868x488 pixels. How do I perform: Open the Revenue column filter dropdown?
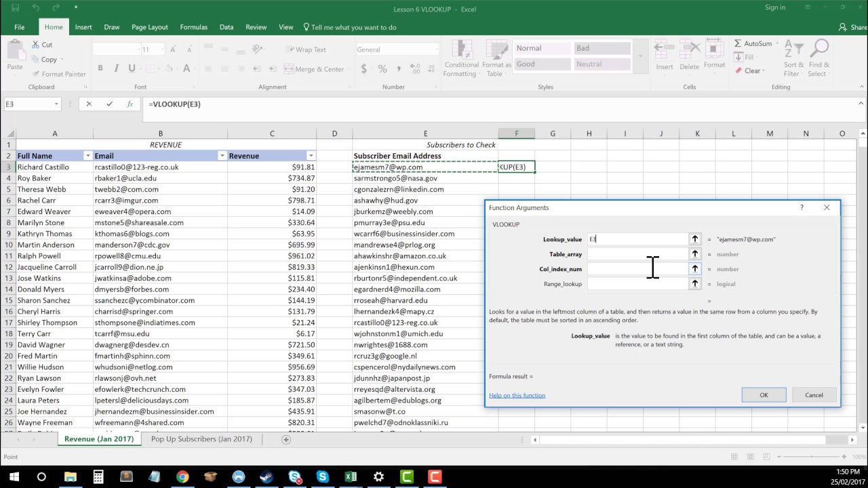click(x=311, y=156)
